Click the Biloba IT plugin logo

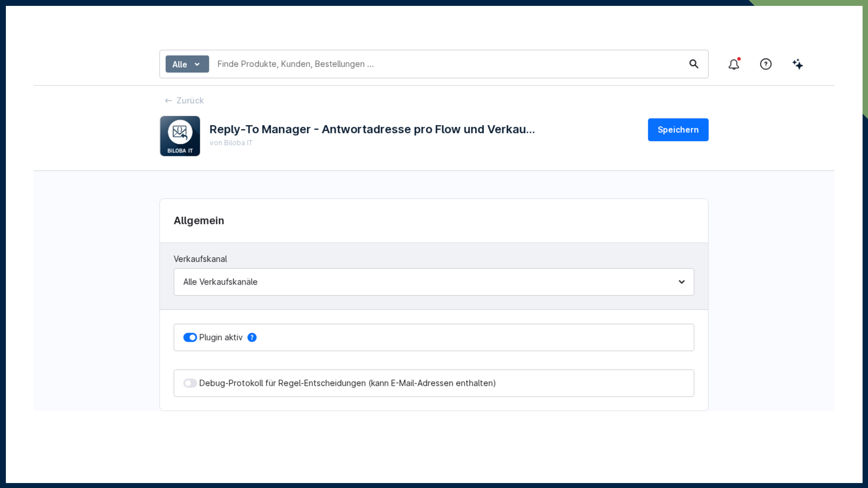[180, 136]
